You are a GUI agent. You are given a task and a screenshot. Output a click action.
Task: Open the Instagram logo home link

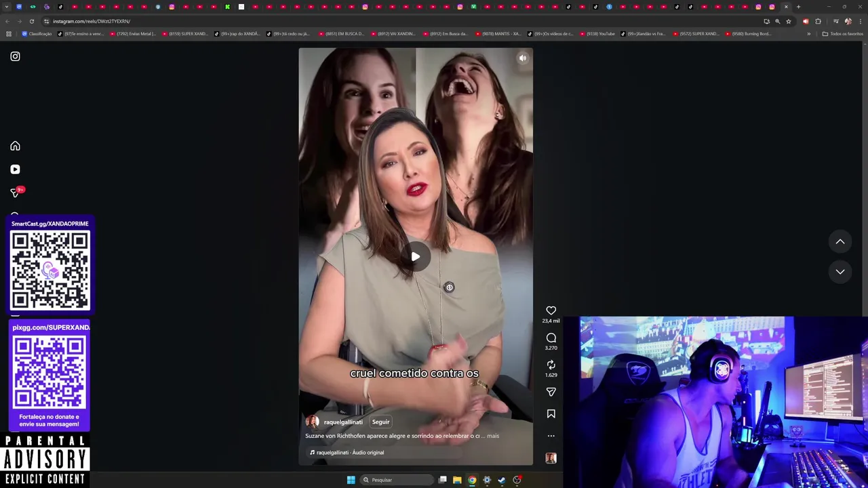tap(15, 56)
